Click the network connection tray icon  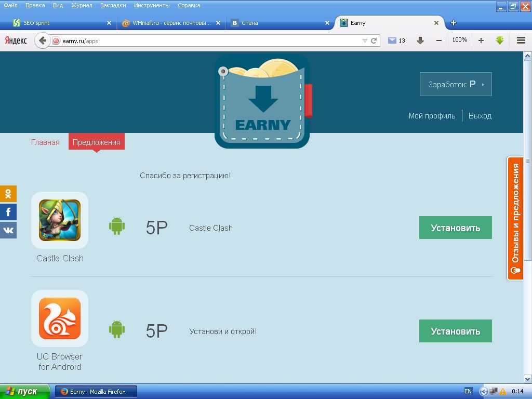point(494,392)
